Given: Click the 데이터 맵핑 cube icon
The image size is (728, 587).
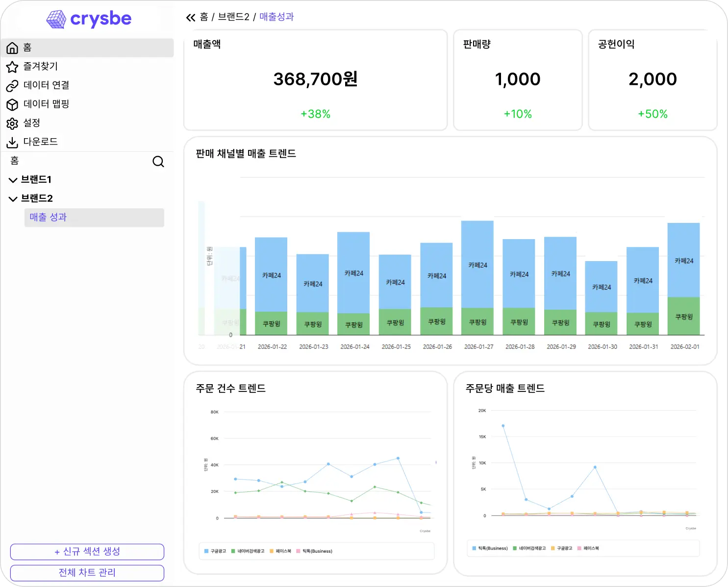Looking at the screenshot, I should click(x=12, y=104).
